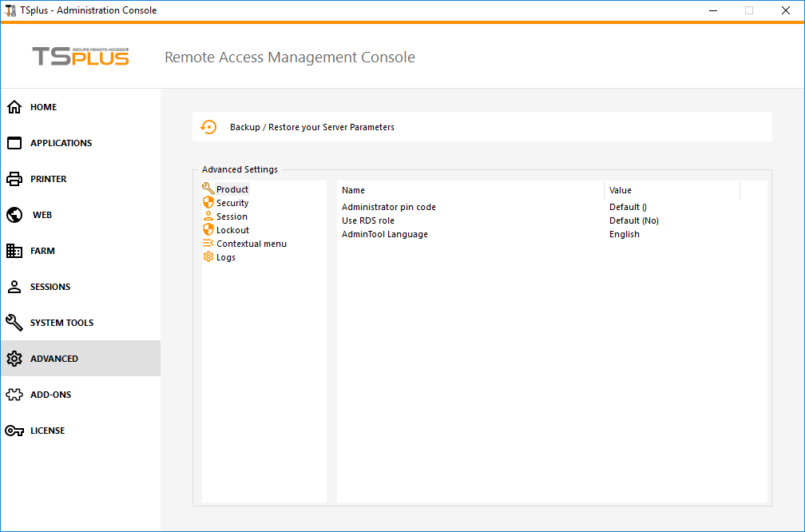
Task: Select the AdminTool Language setting
Action: click(x=391, y=234)
